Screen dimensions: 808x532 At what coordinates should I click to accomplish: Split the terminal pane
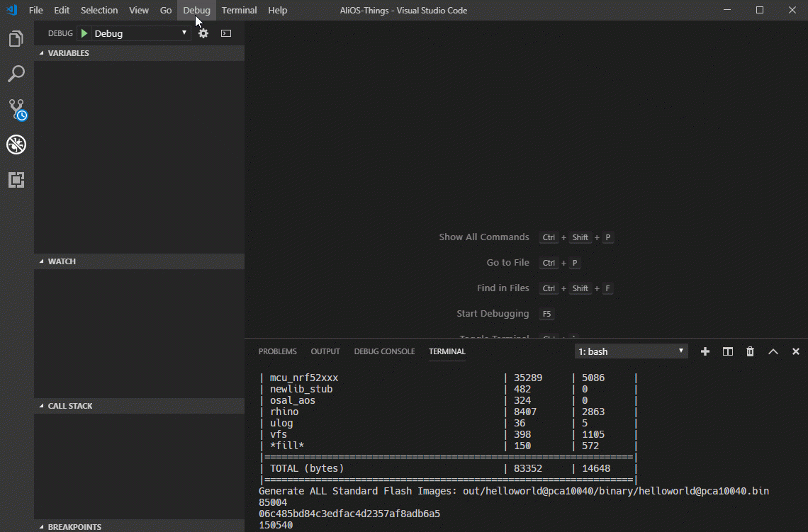(x=728, y=351)
